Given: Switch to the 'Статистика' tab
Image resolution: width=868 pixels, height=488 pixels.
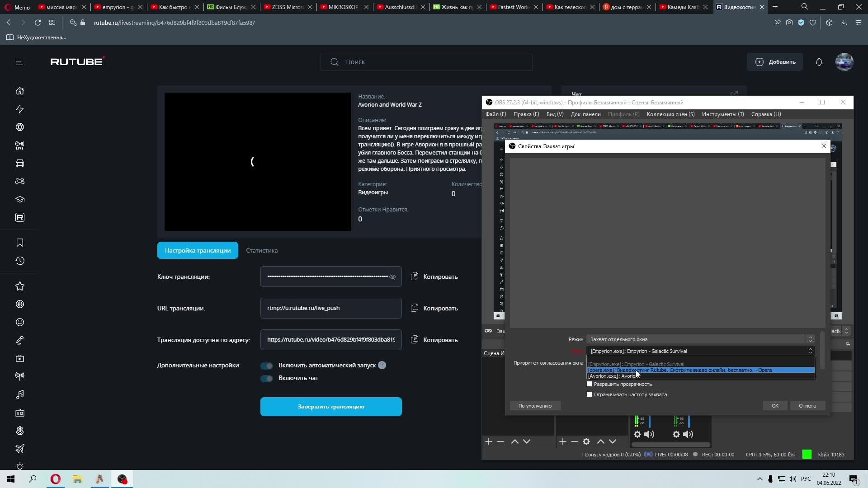Looking at the screenshot, I should coord(262,250).
